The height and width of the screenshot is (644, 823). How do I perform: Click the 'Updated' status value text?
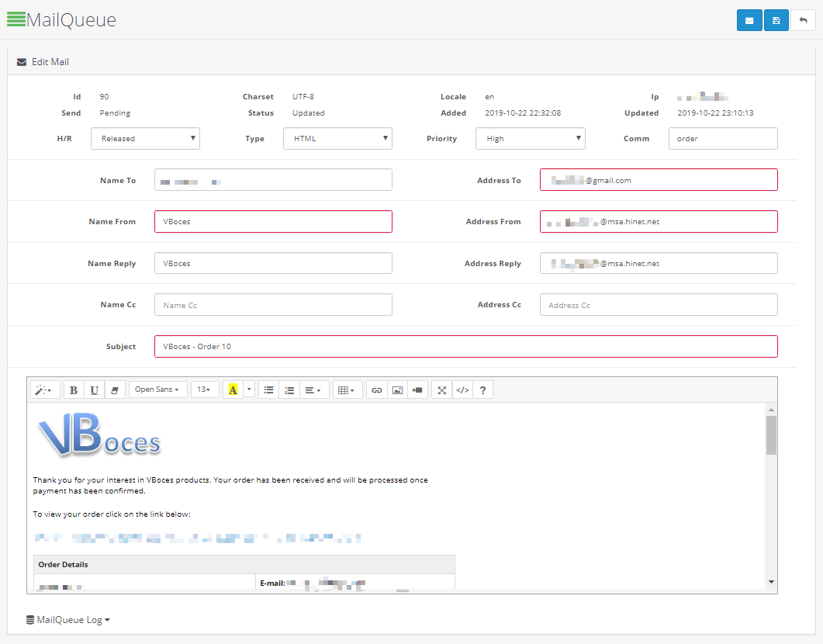pyautogui.click(x=309, y=113)
